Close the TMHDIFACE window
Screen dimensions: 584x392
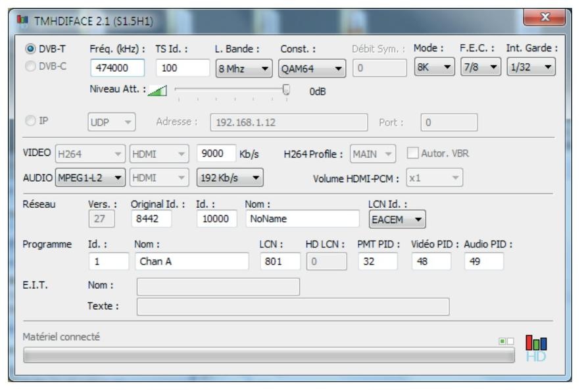click(x=545, y=16)
